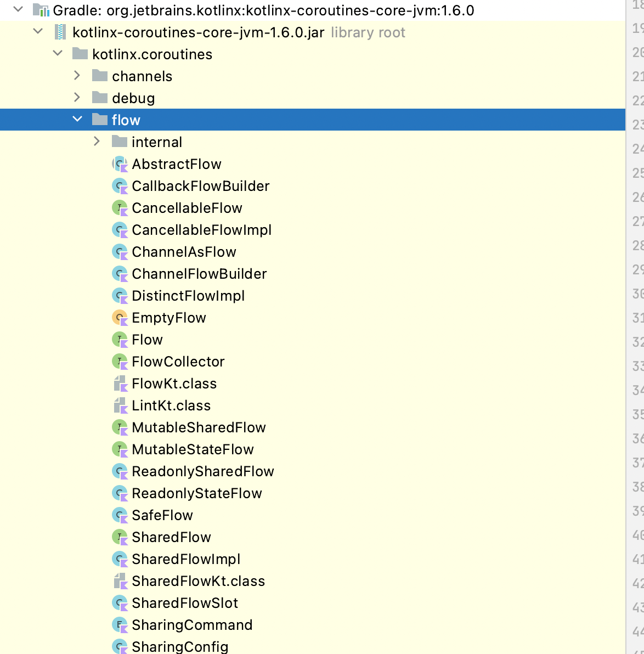
Task: Click the LintKt.class file icon
Action: coord(120,406)
